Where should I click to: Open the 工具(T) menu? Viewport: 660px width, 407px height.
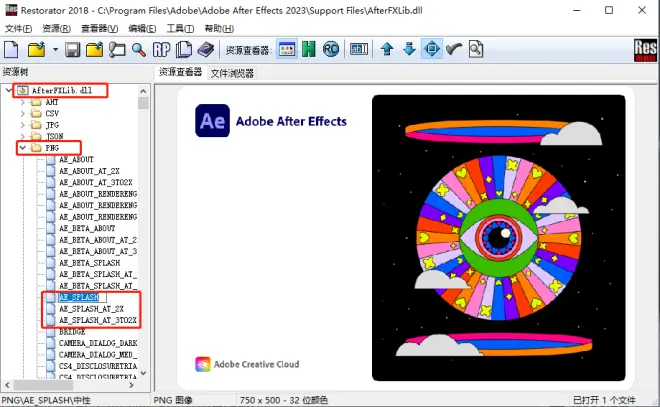pyautogui.click(x=180, y=28)
